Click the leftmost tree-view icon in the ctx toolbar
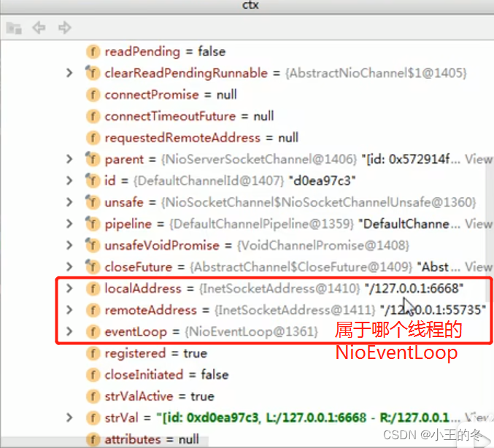Image resolution: width=494 pixels, height=448 pixels. (x=14, y=28)
